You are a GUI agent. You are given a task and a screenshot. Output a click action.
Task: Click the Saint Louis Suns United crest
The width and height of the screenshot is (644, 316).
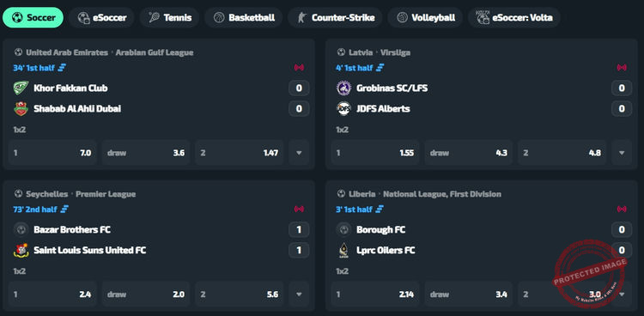(21, 250)
